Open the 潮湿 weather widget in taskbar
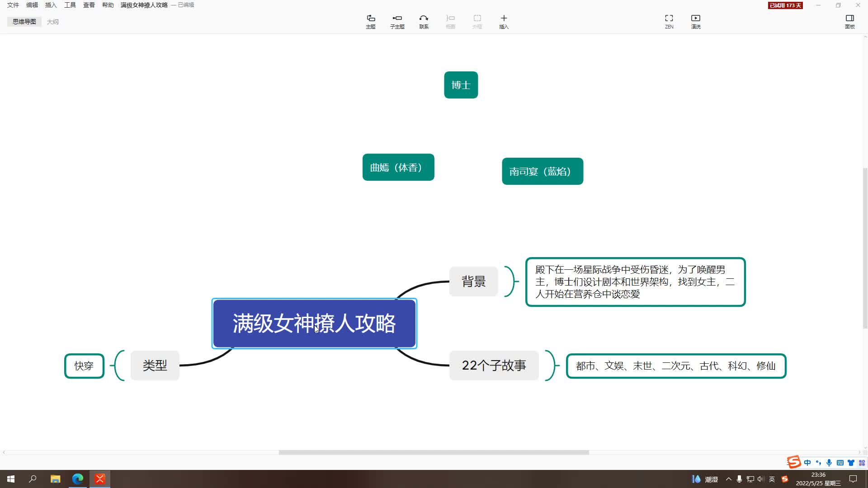Image resolution: width=868 pixels, height=488 pixels. click(x=705, y=479)
